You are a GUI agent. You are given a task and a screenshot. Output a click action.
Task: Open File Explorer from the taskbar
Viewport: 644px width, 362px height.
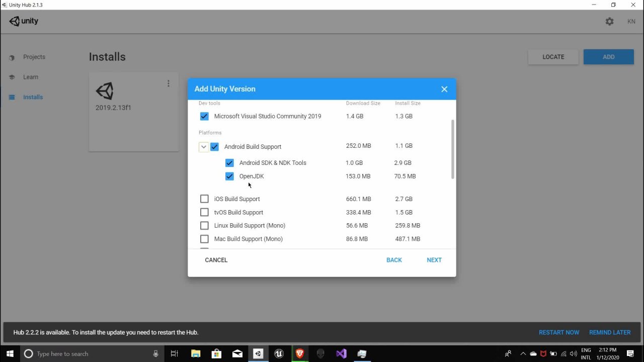pos(196,354)
